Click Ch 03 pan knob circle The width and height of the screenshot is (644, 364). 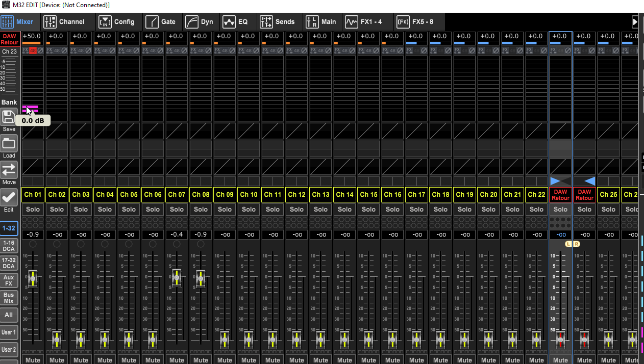(x=81, y=244)
